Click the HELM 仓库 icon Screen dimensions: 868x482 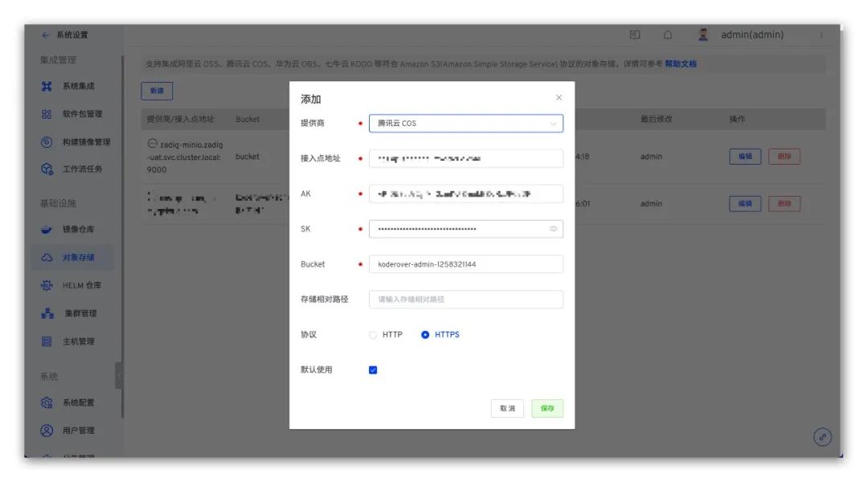point(47,285)
